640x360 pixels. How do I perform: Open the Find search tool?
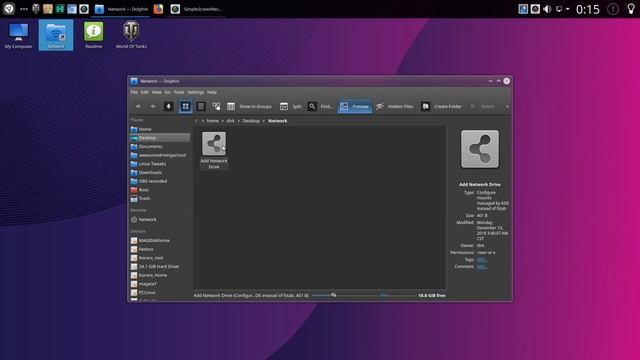tap(320, 107)
